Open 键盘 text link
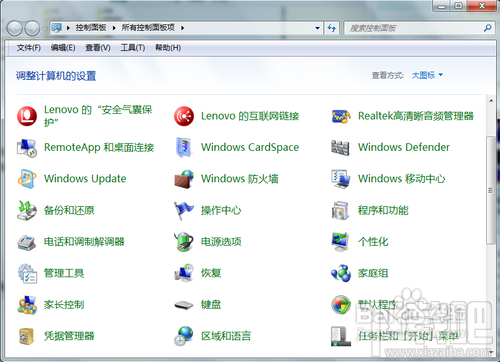 tap(211, 305)
